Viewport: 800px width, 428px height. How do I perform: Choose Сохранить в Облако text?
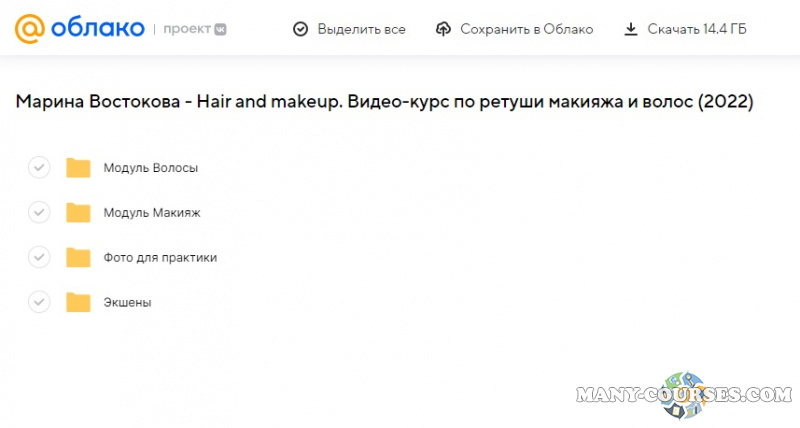(x=526, y=30)
